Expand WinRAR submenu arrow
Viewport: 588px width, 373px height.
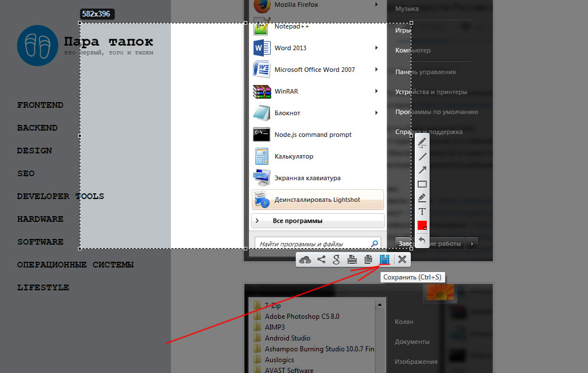tap(376, 91)
